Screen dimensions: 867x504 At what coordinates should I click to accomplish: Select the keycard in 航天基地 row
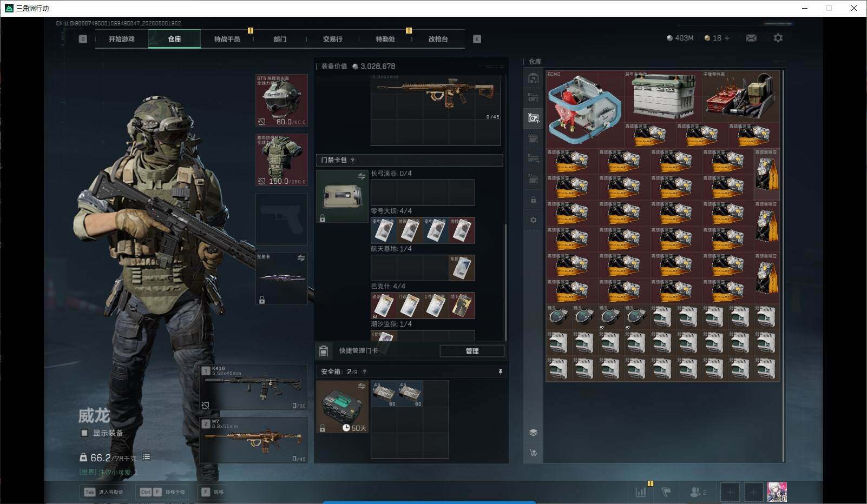(x=462, y=268)
